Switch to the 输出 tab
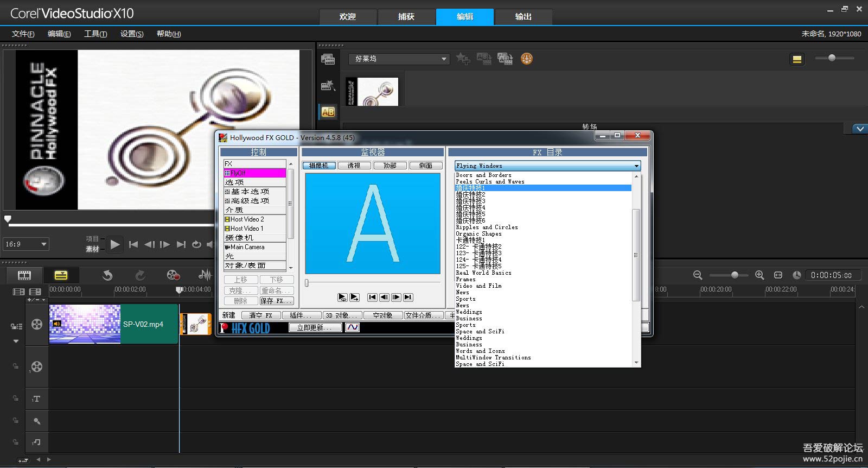This screenshot has height=468, width=868. pos(524,17)
